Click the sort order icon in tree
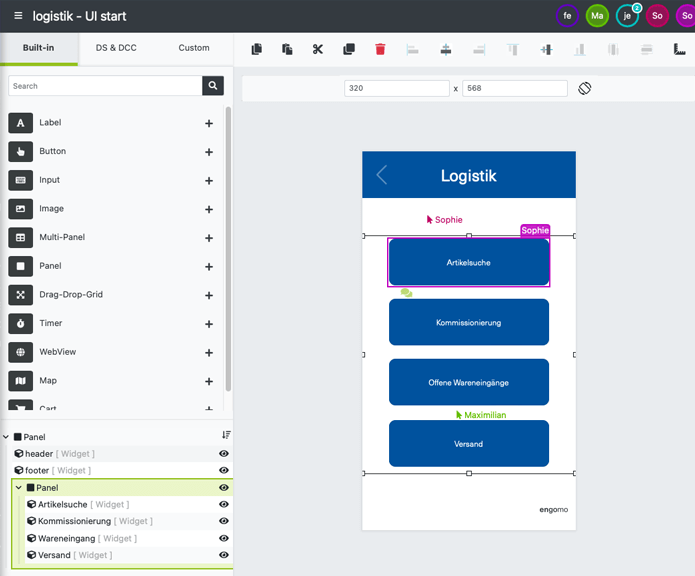Viewport: 695px width, 576px height. [x=226, y=435]
